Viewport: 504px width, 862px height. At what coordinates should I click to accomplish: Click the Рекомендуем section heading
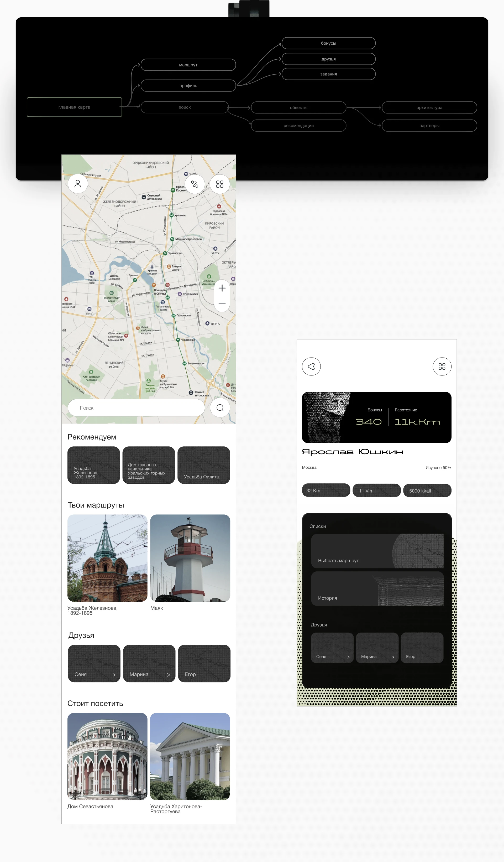(x=92, y=437)
